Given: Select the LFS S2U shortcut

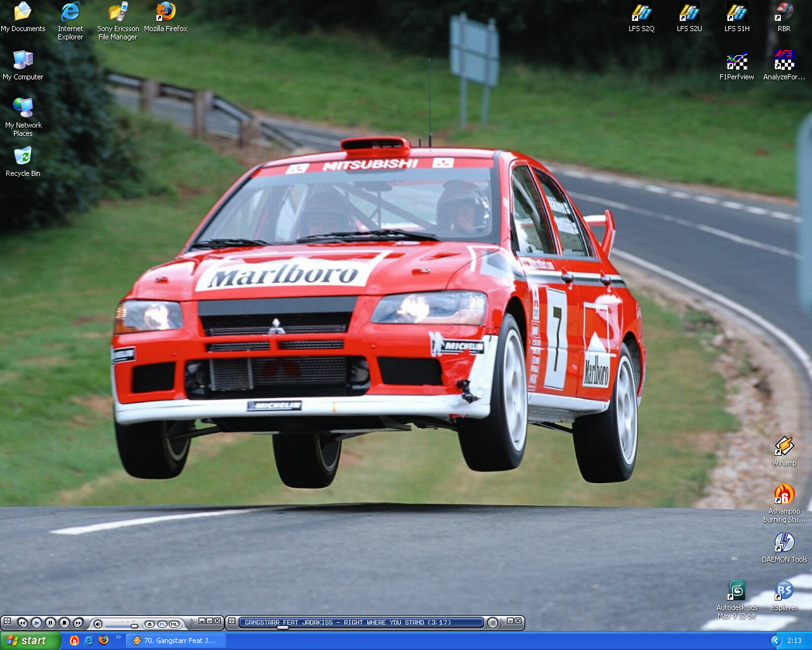Looking at the screenshot, I should click(689, 17).
